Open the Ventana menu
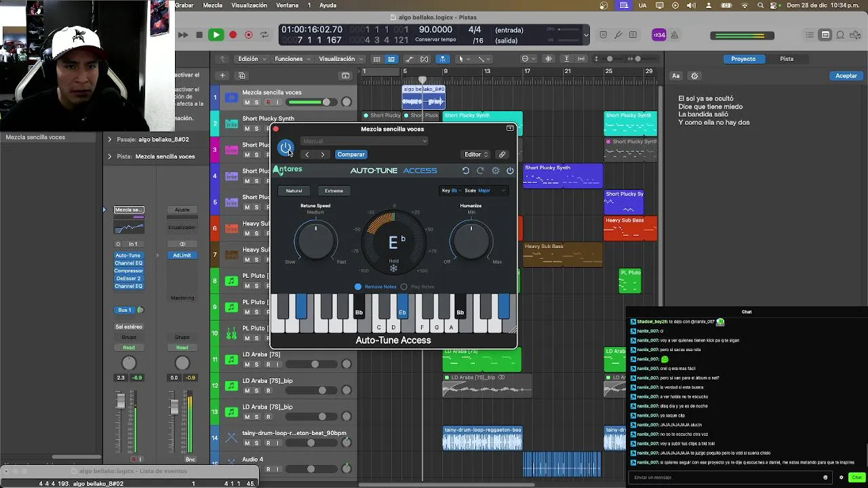 pyautogui.click(x=288, y=5)
